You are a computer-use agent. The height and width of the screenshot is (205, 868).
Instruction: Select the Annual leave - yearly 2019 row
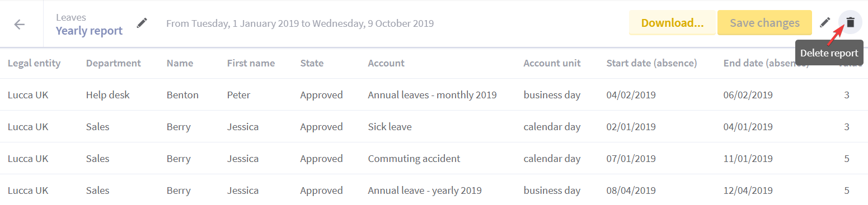(x=434, y=190)
